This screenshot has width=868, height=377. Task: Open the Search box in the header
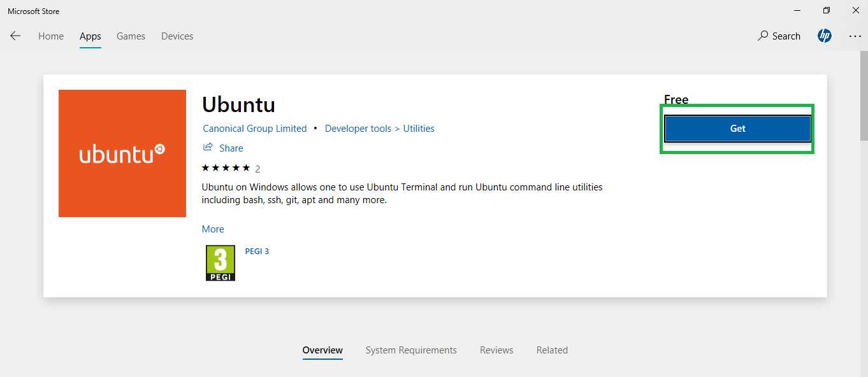coord(779,36)
